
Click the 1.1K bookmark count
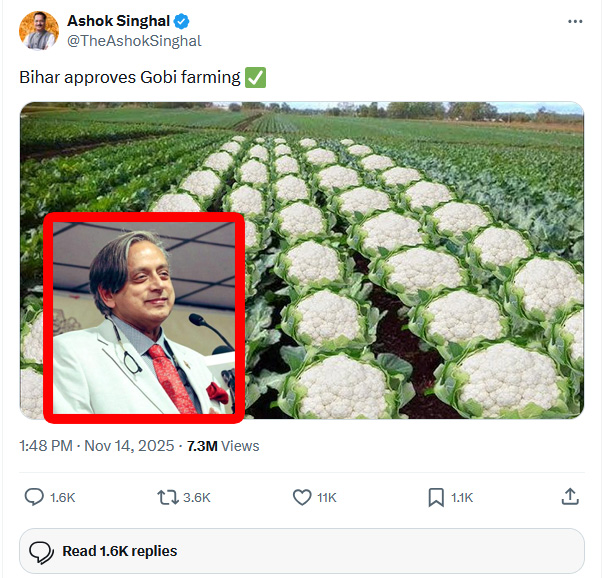click(x=462, y=497)
